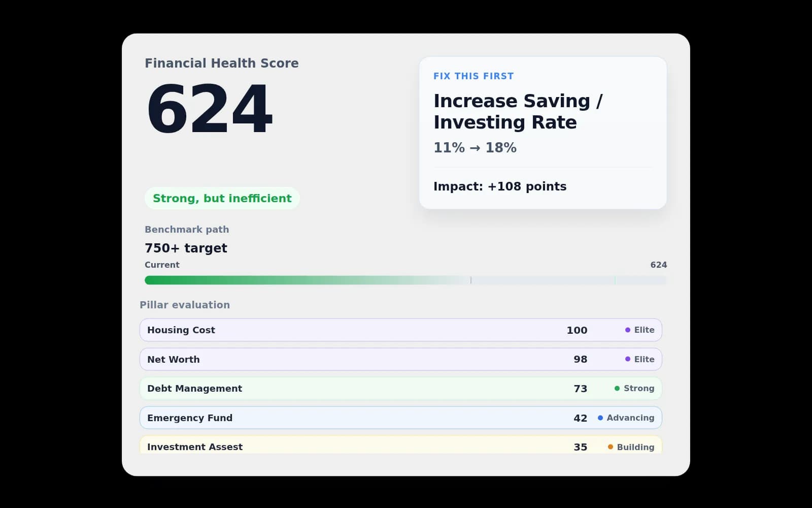Open the Housing Cost pillar row

click(x=355, y=330)
